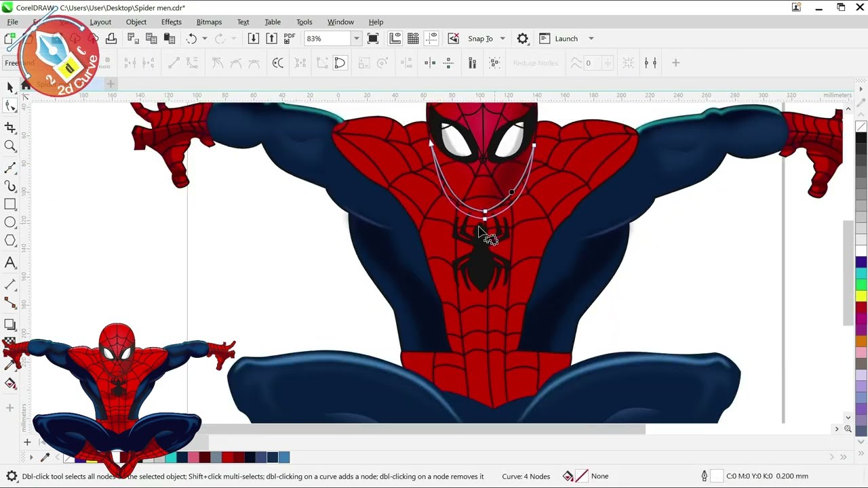Toggle Show Guidelines button

(x=431, y=39)
